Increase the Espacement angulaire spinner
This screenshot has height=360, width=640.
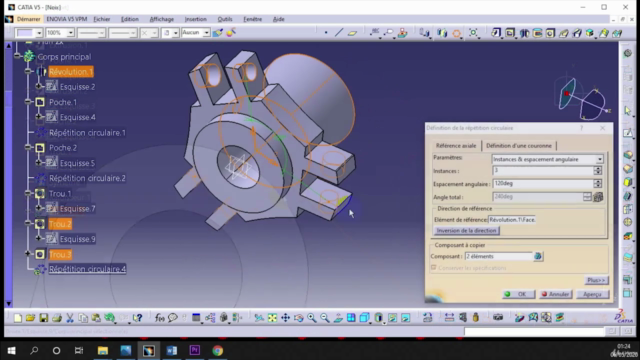coord(598,181)
